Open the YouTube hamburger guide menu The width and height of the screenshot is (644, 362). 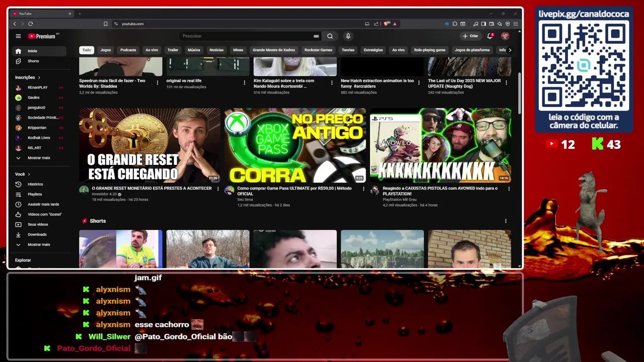point(18,36)
